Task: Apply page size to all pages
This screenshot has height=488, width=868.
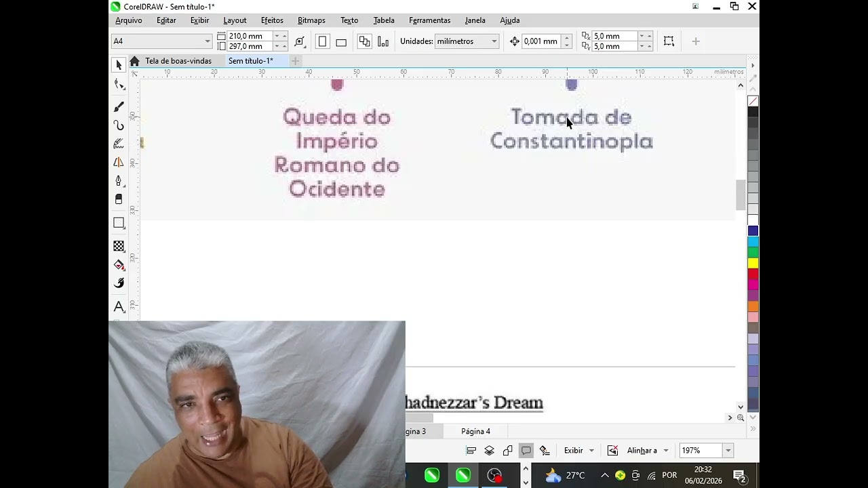Action: pos(365,41)
